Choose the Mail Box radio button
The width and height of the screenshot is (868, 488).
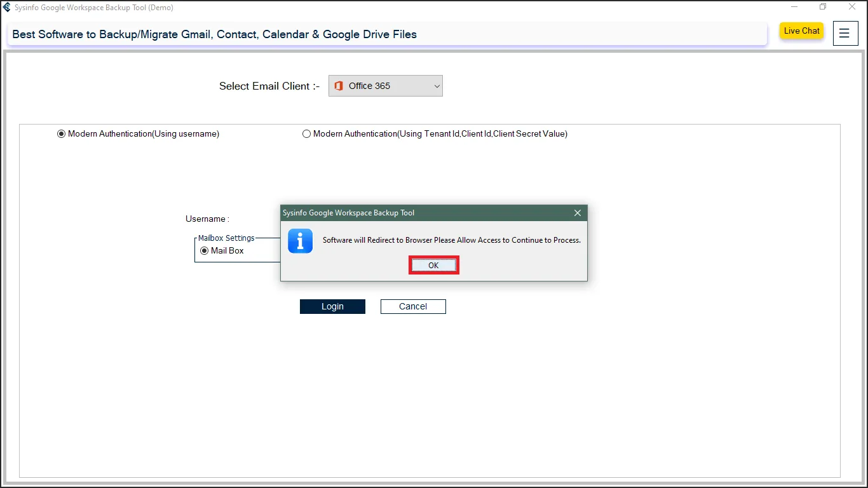(205, 251)
